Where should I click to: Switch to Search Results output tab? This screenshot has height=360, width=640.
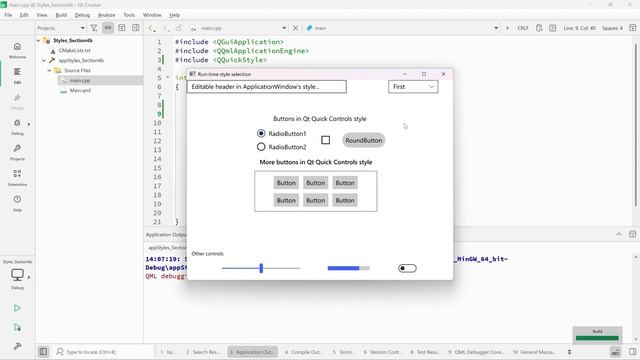click(x=203, y=351)
